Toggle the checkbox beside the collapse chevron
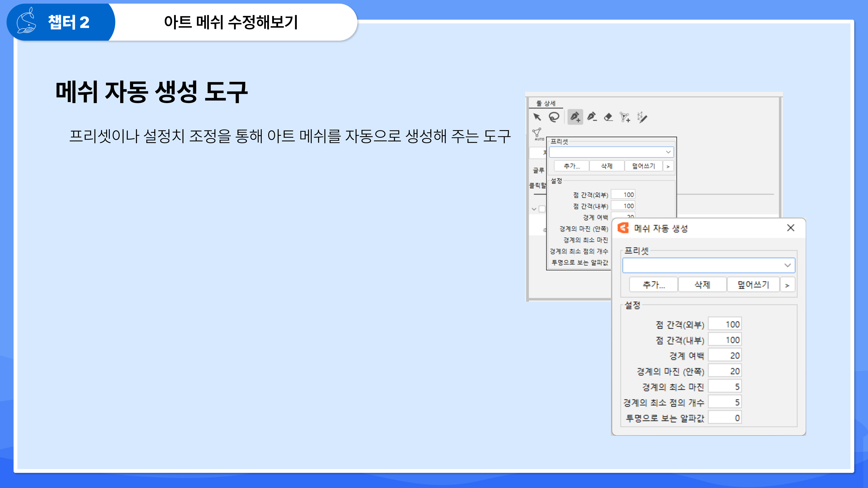Image resolution: width=868 pixels, height=488 pixels. [542, 209]
